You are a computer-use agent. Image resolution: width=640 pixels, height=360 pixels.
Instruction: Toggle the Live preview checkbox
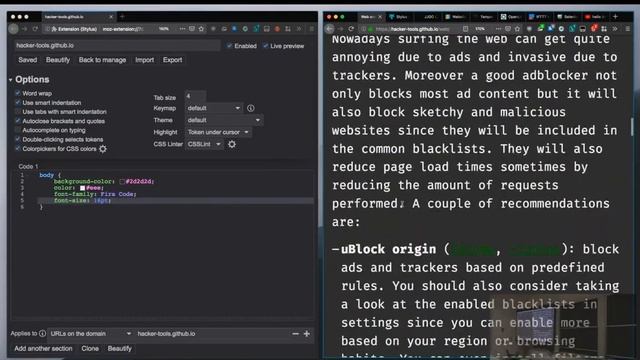pyautogui.click(x=265, y=46)
